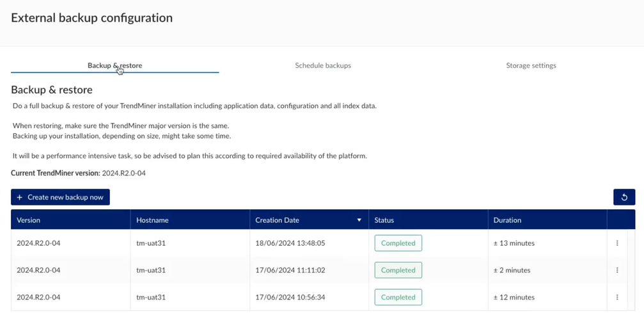
Task: Open the Storage settings tab
Action: pos(531,65)
